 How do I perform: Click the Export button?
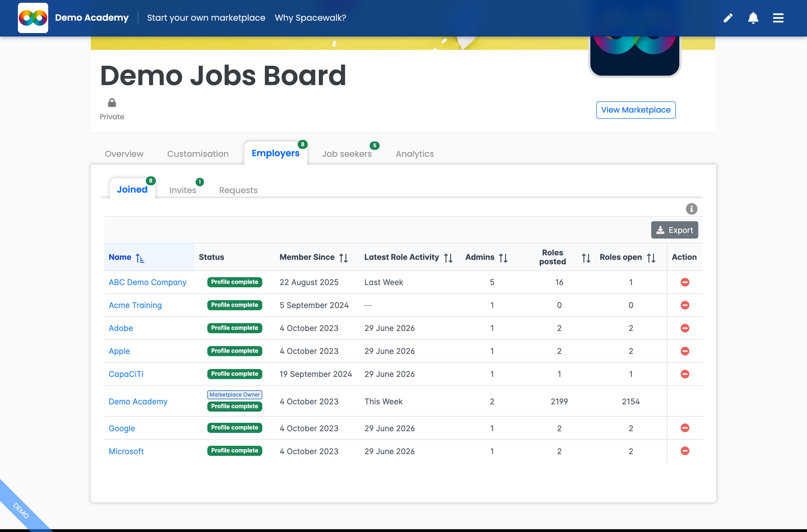point(674,230)
